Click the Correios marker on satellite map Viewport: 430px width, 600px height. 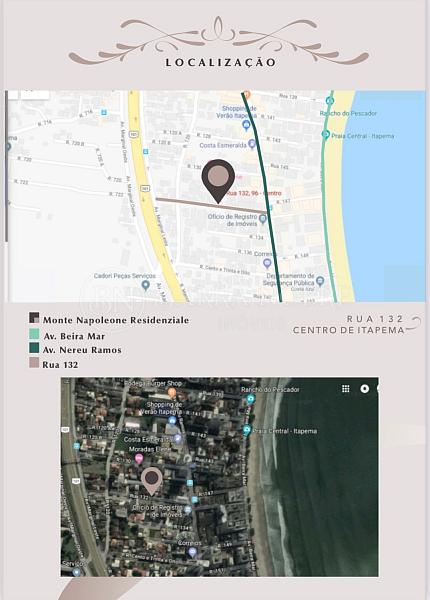tap(192, 552)
